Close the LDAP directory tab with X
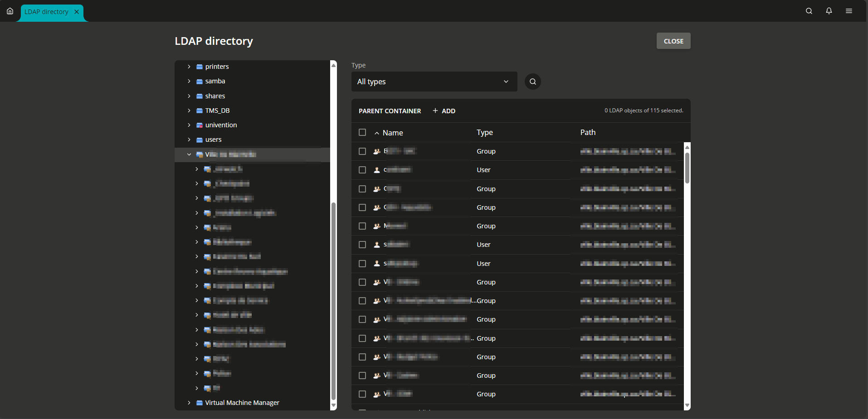 pos(77,12)
